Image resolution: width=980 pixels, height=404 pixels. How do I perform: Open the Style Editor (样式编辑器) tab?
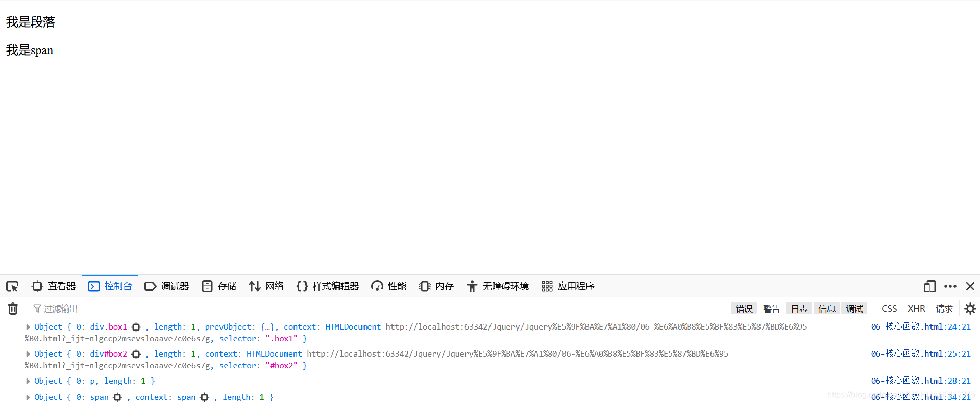point(328,286)
